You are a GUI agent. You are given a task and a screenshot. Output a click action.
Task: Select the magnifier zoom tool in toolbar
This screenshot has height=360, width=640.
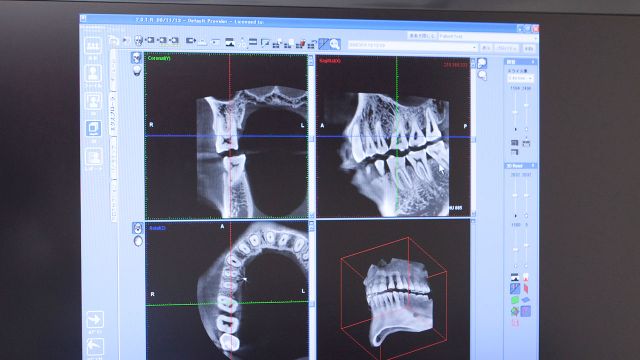tap(335, 44)
